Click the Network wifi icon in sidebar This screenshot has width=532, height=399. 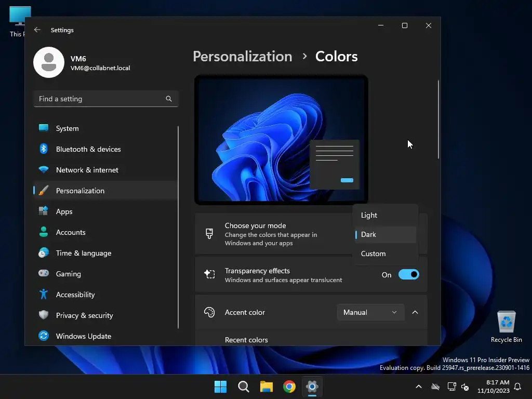coord(44,170)
